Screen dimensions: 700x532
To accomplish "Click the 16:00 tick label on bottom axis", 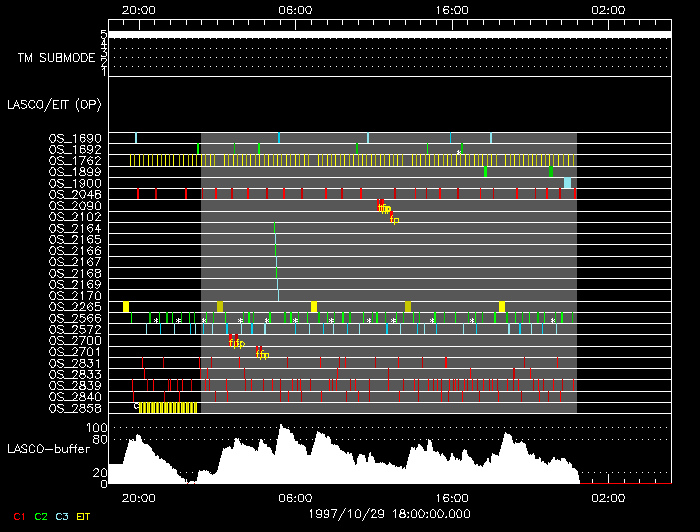I will click(x=452, y=496).
